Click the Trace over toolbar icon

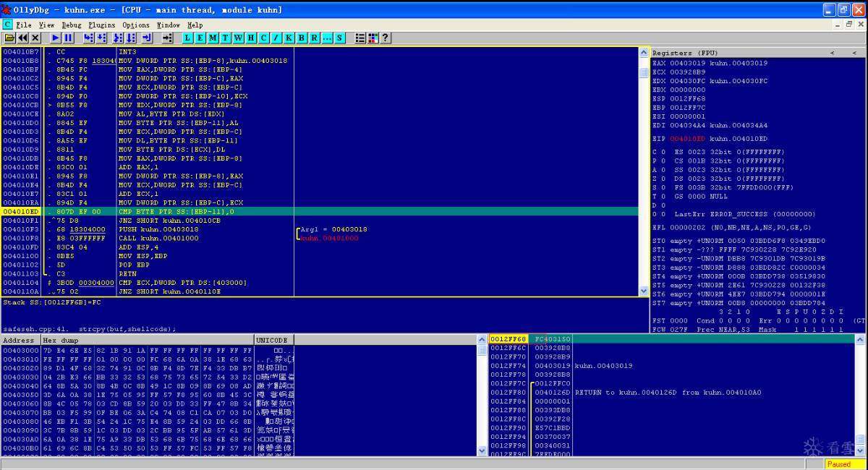131,38
